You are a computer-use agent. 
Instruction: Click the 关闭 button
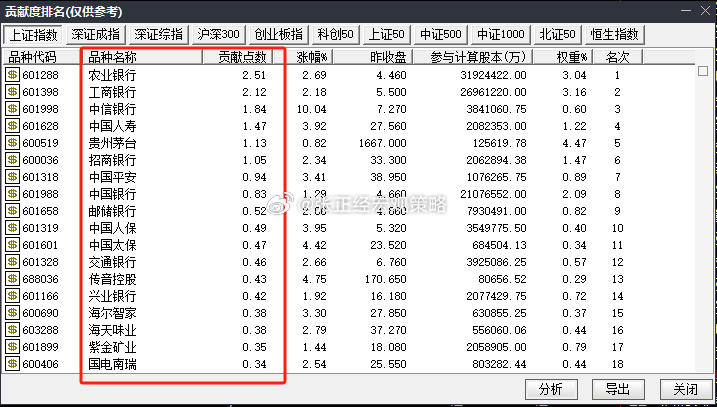click(x=685, y=389)
